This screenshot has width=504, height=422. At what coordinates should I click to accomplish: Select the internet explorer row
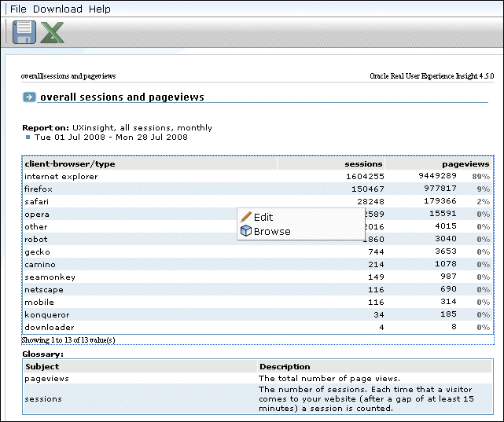tap(258, 176)
